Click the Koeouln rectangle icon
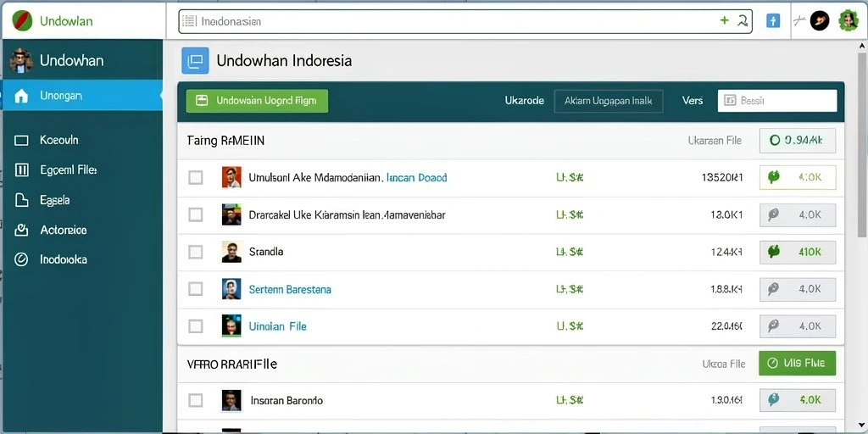 21,141
